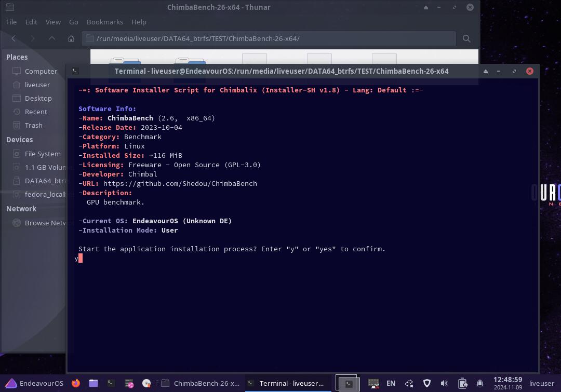Click the 'GPU benchmark.' description text
Image resolution: width=561 pixels, height=392 pixels.
115,202
